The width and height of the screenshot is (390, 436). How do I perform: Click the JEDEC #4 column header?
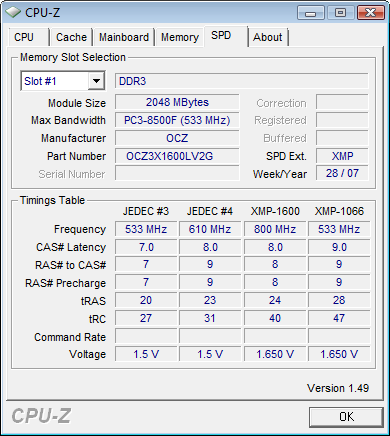pos(210,211)
